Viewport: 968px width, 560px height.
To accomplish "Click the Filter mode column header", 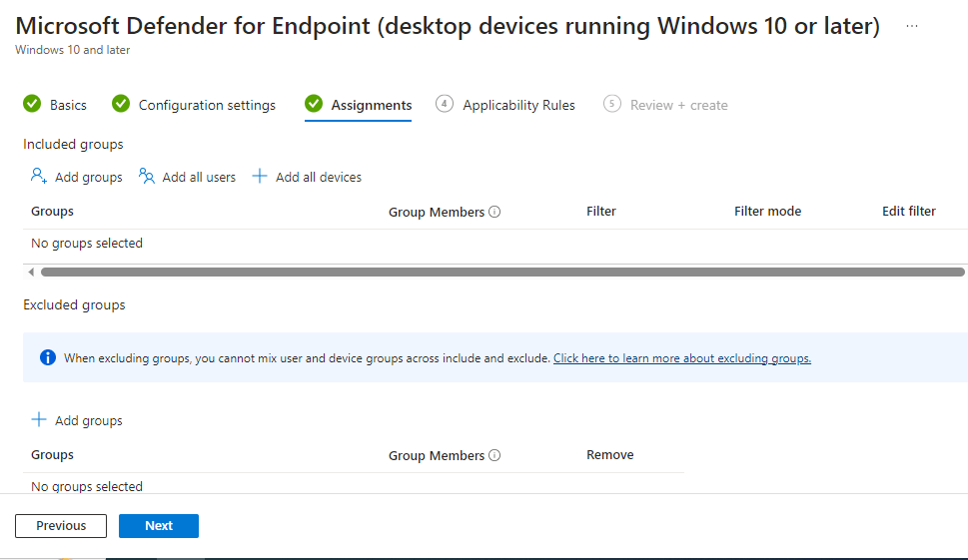I will (x=767, y=211).
